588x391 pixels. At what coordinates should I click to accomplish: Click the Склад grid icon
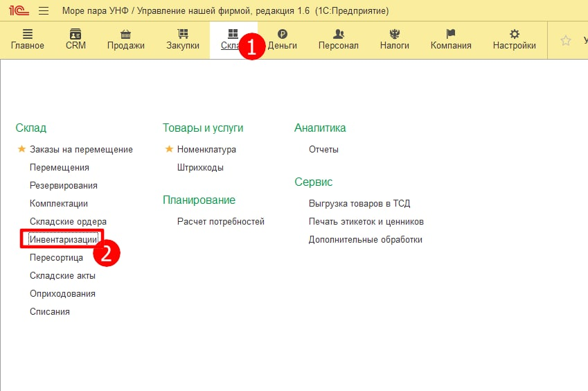233,34
